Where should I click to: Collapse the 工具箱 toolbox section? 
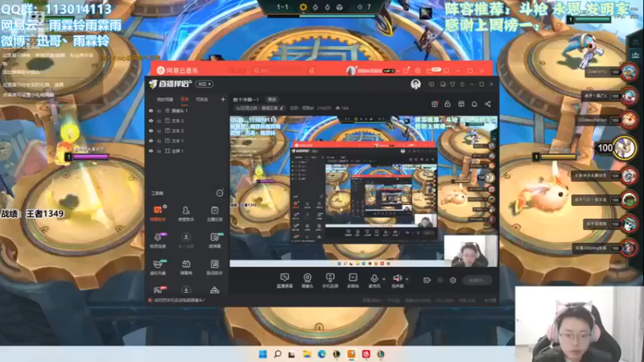[220, 193]
